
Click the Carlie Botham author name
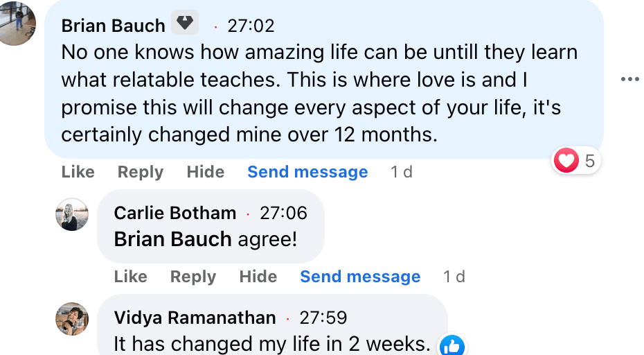pyautogui.click(x=175, y=213)
